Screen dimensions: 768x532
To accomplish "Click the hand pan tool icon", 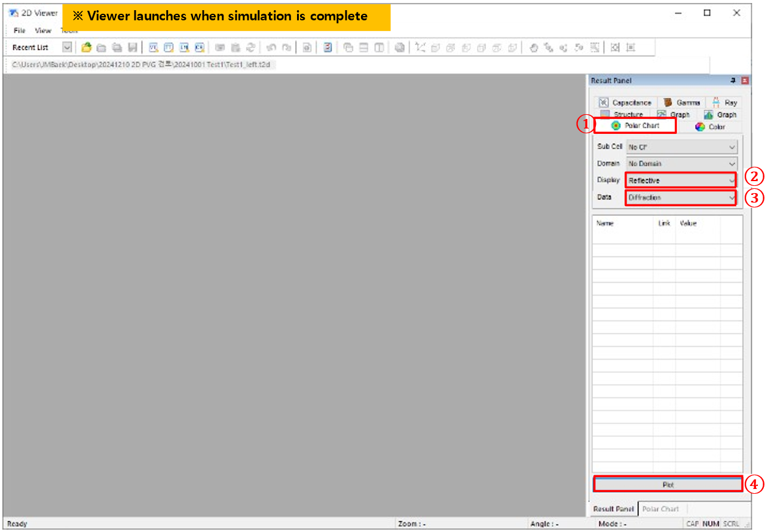I will pyautogui.click(x=534, y=47).
